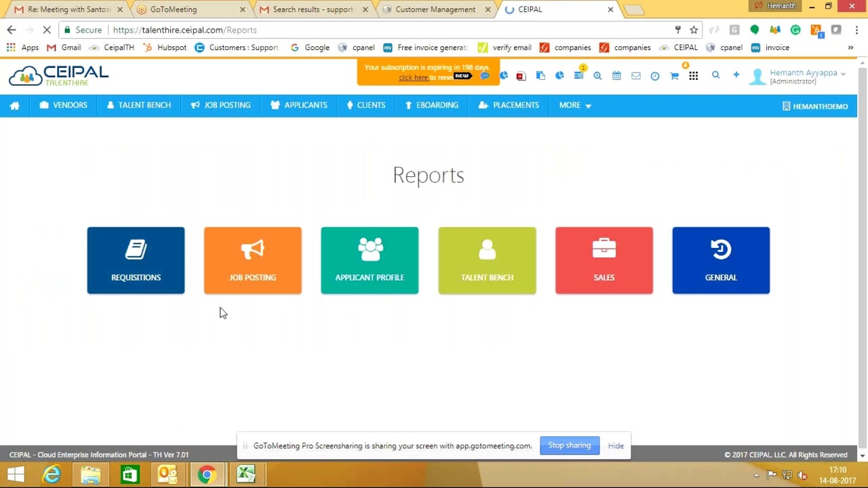
Task: Click Hide on the screensharing bar
Action: coord(616,446)
